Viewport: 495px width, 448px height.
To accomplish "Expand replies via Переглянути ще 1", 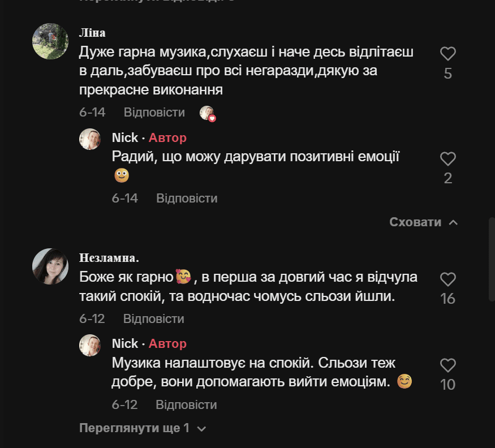I will pos(135,428).
